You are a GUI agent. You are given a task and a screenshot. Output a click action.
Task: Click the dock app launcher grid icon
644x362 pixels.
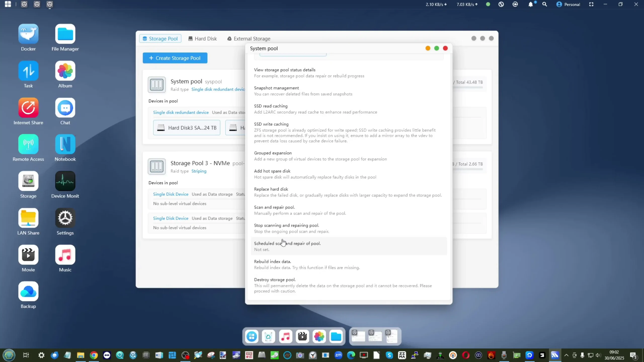point(252,336)
